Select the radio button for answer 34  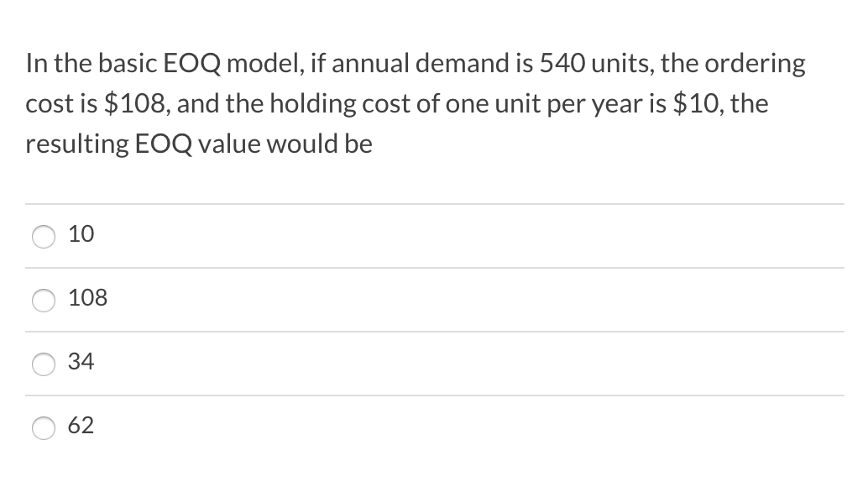[44, 364]
